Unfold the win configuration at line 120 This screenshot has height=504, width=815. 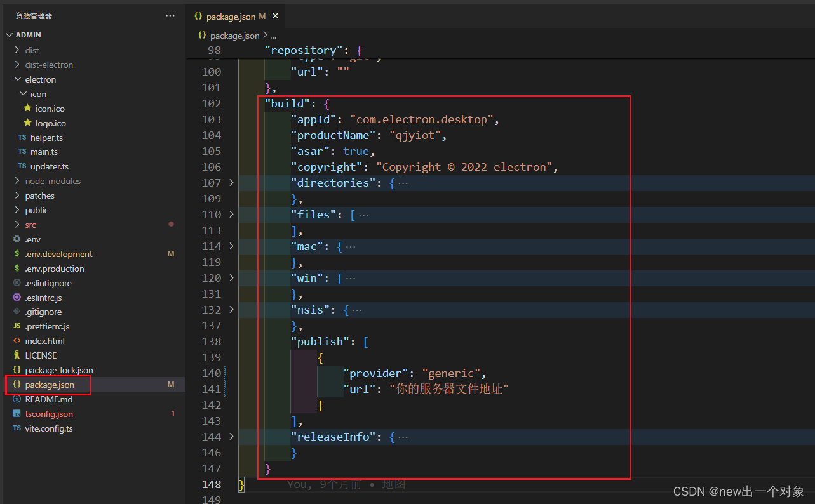point(230,277)
